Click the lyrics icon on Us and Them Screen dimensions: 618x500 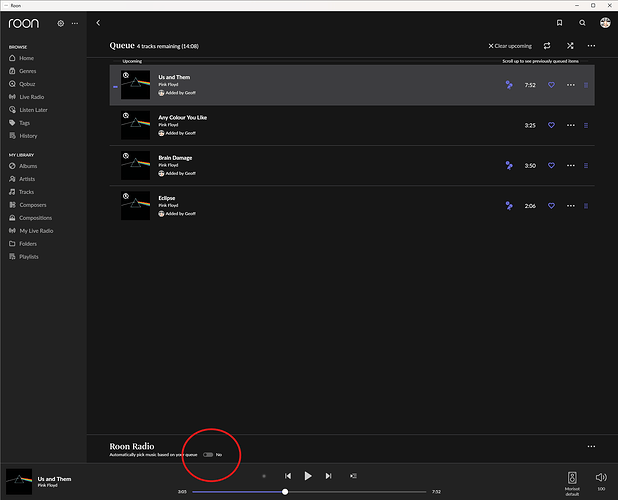tap(509, 85)
